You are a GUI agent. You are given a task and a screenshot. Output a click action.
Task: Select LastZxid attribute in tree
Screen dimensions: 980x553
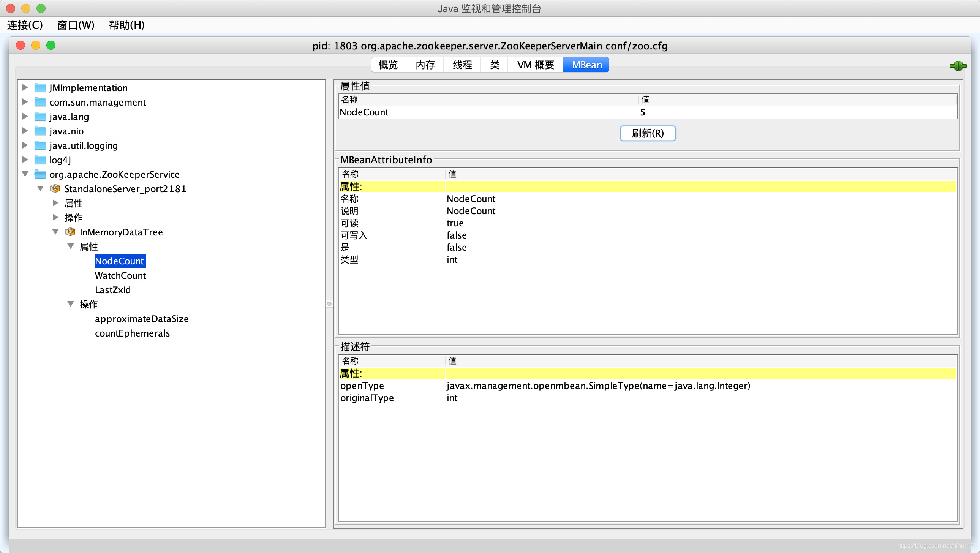pyautogui.click(x=112, y=290)
